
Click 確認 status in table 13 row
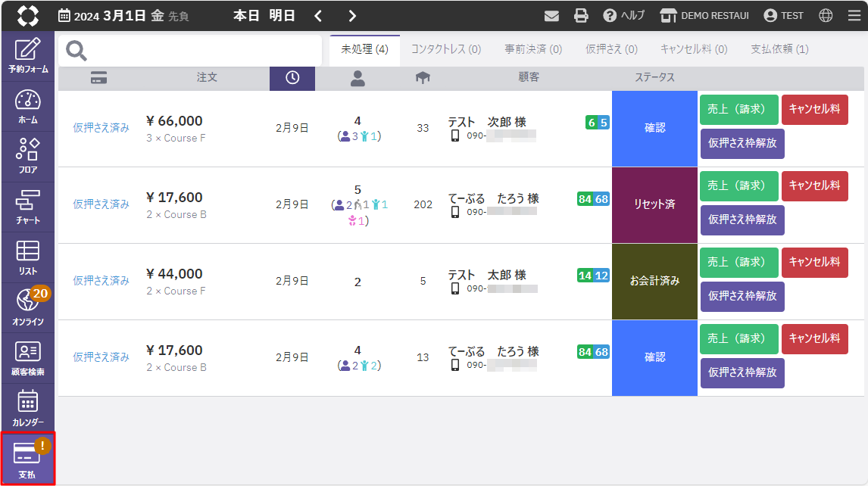[x=654, y=357]
